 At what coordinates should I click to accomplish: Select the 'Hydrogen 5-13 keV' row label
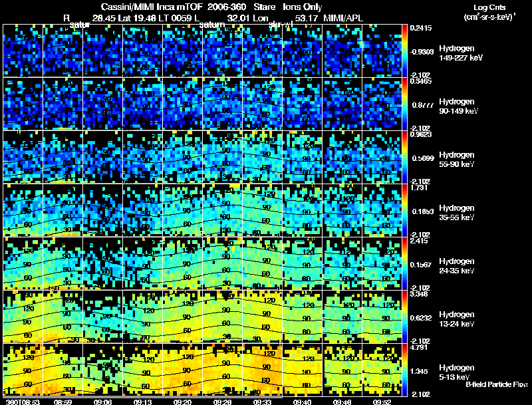click(457, 372)
